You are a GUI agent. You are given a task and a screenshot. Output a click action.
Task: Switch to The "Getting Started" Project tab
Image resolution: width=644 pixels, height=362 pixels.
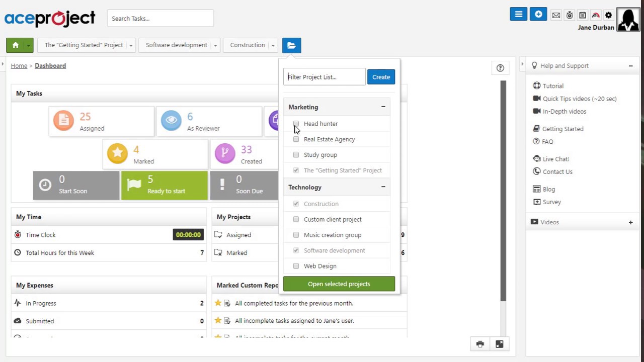click(x=84, y=45)
